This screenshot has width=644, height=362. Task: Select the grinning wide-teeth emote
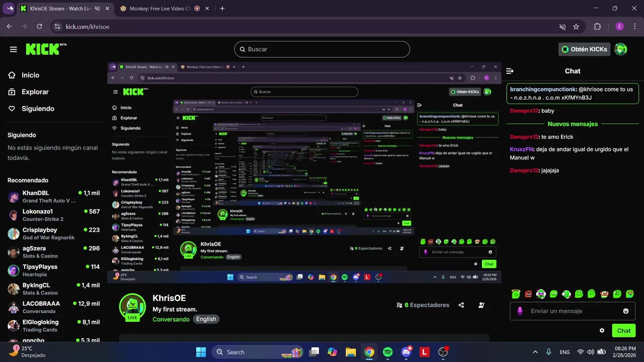pos(553,294)
